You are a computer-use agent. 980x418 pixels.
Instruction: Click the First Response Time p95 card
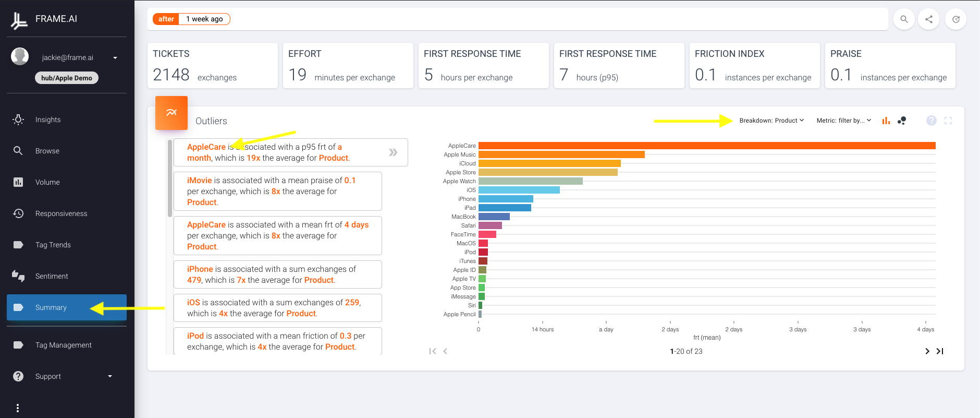tap(619, 66)
